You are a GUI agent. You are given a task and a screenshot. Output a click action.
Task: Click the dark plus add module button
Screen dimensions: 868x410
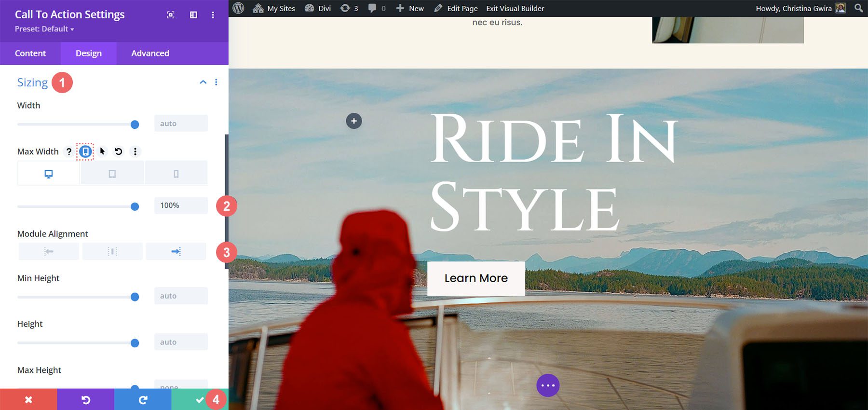point(354,121)
